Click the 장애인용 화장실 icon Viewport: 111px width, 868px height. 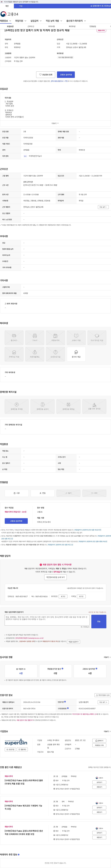click(x=68, y=406)
